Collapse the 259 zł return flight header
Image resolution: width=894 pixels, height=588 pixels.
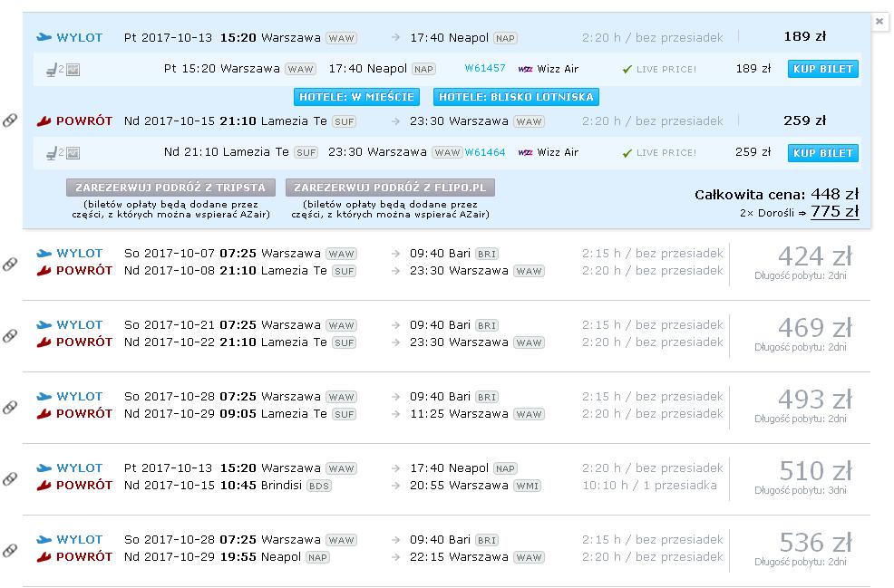[446, 120]
